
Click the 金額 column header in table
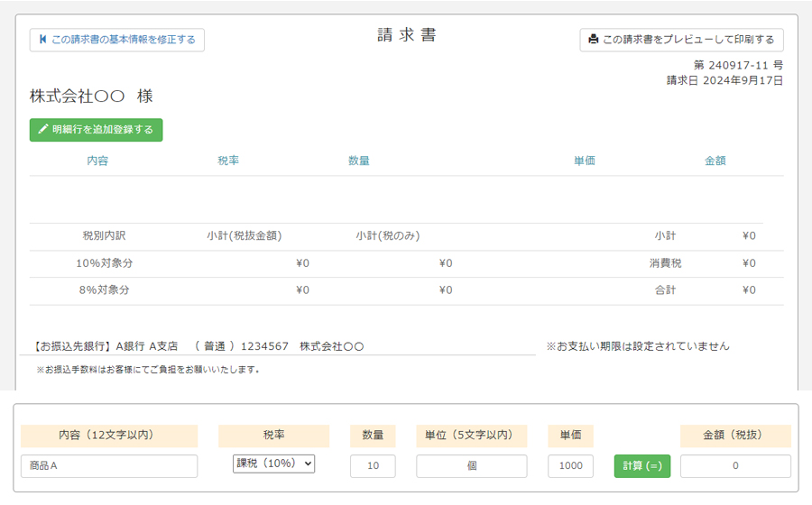[x=715, y=161]
